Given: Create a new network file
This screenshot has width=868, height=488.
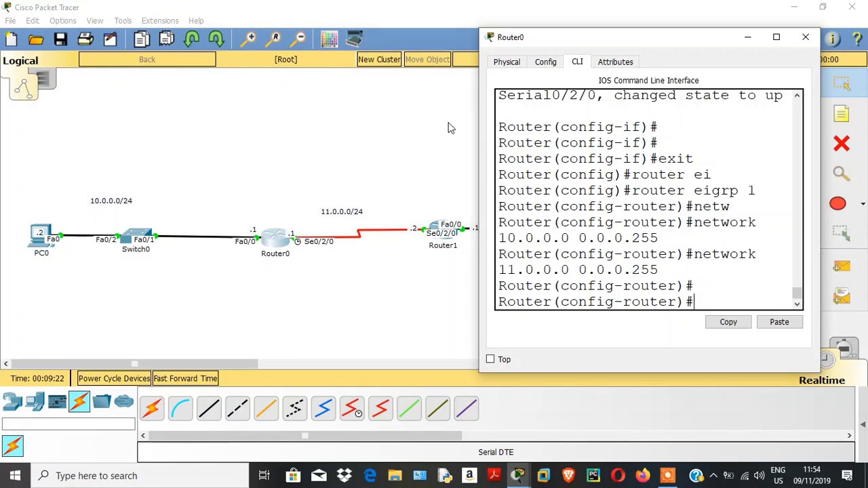Looking at the screenshot, I should tap(12, 39).
